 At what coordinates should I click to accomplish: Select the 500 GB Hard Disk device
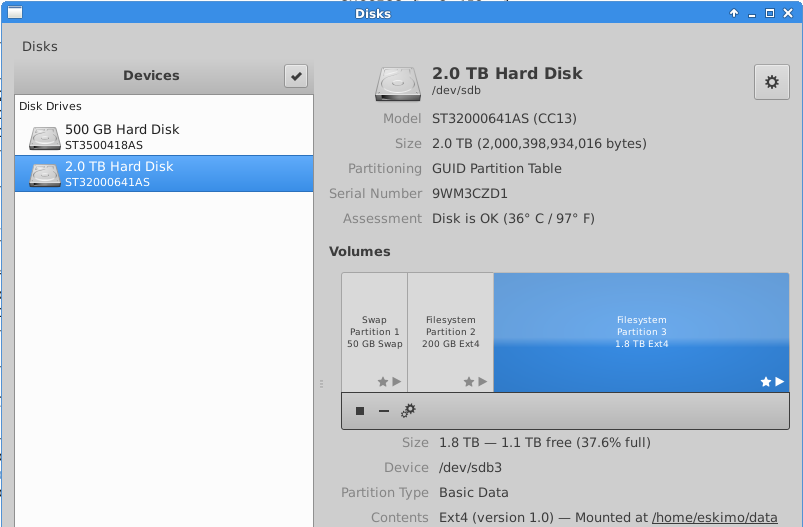point(122,137)
